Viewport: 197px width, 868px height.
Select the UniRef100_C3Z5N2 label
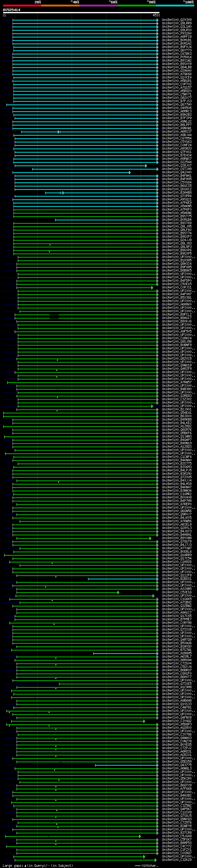(176, 806)
